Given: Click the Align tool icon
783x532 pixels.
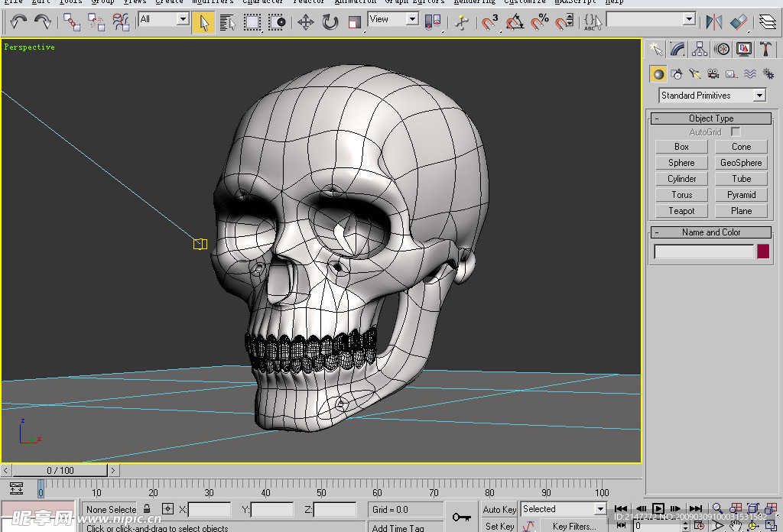Looking at the screenshot, I should (739, 22).
